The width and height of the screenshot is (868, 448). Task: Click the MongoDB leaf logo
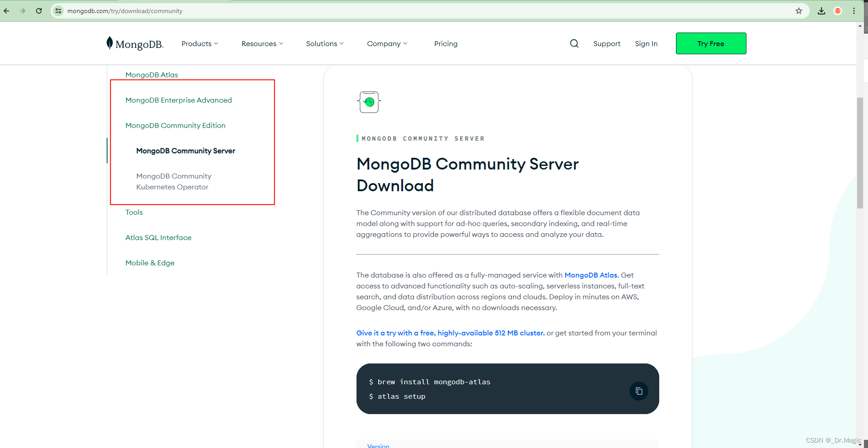pos(110,42)
